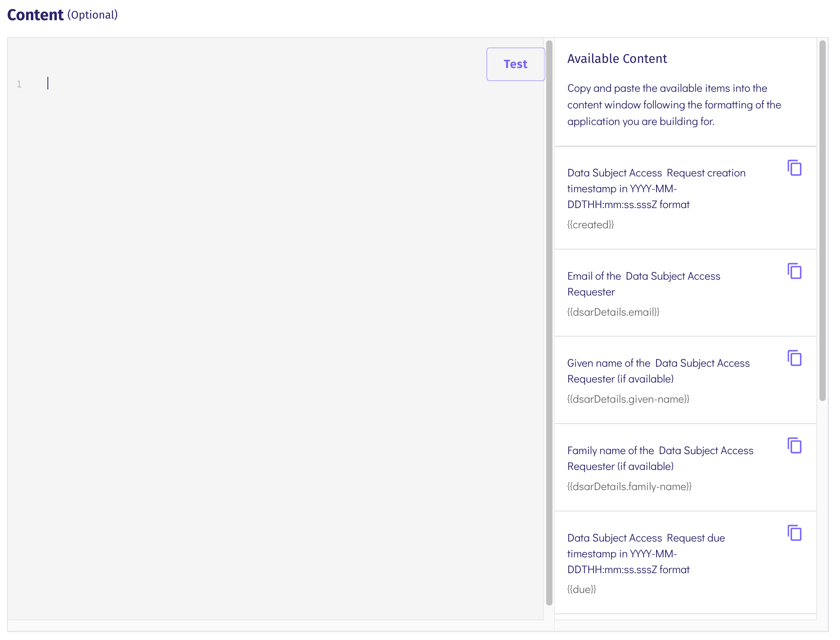Copy the requester family name variable
This screenshot has width=840, height=640.
pos(795,446)
